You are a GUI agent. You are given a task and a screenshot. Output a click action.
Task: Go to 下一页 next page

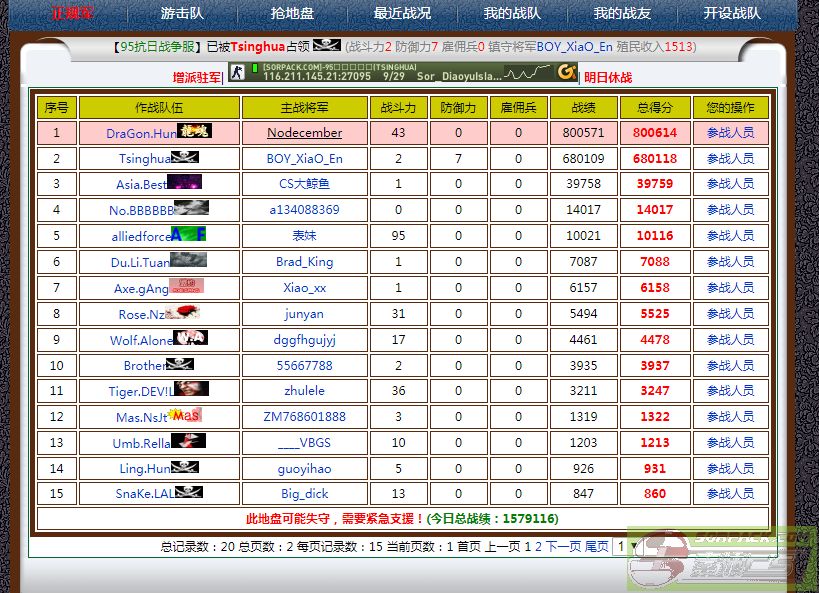pos(563,547)
